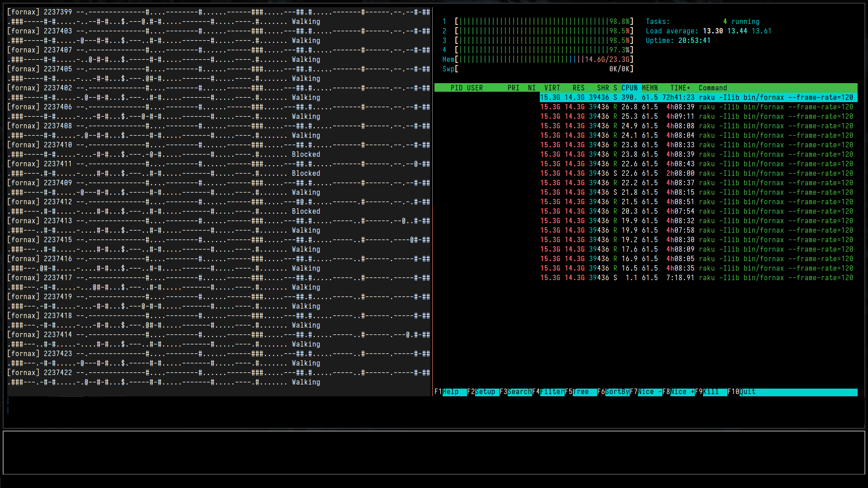Sort by TIME+ column header

(680, 88)
